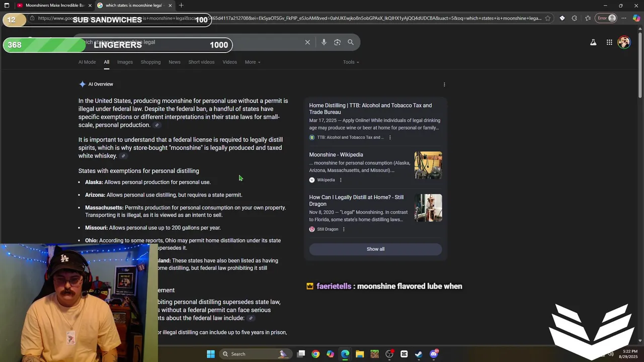Viewport: 644px width, 362px height.
Task: Open Google Search Labs flask icon
Action: point(593,42)
